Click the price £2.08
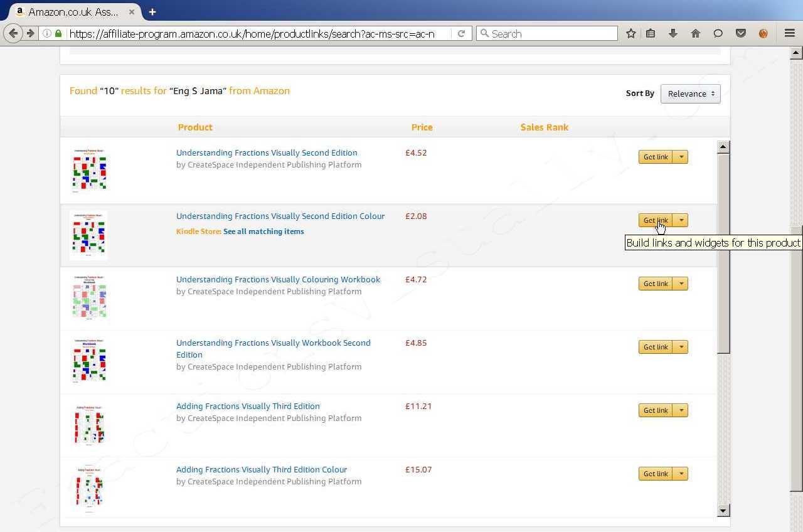Image resolution: width=803 pixels, height=532 pixels. tap(416, 216)
